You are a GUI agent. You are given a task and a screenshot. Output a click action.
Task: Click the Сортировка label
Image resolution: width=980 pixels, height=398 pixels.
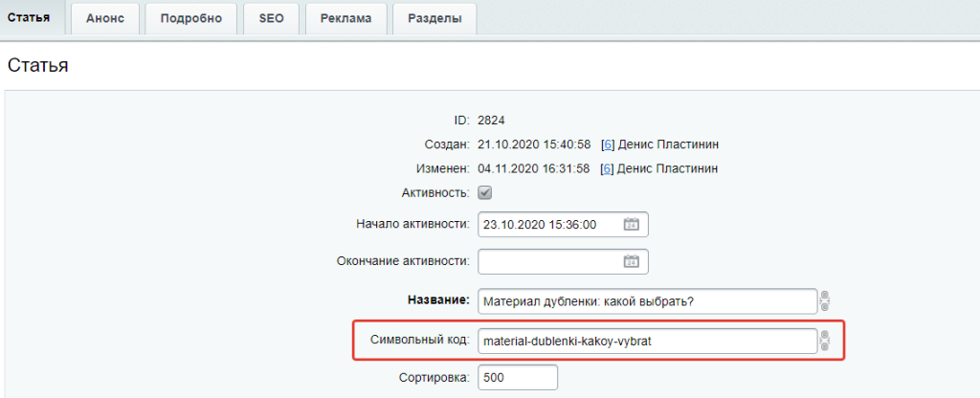click(x=434, y=377)
